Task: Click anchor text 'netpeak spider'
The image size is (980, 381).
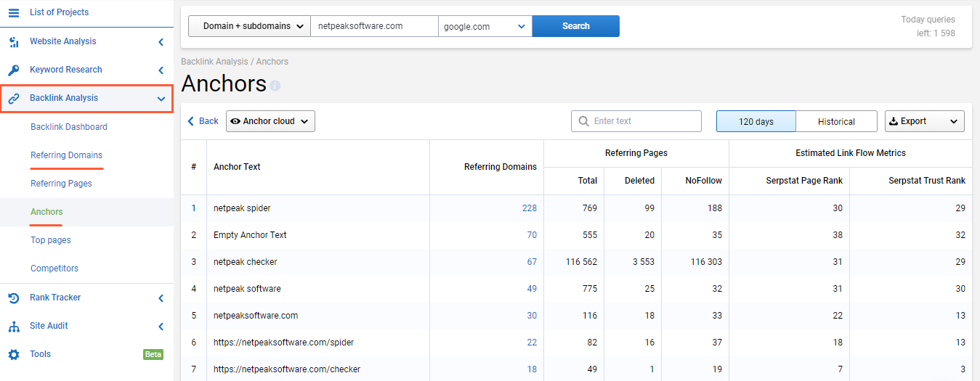Action: [x=242, y=208]
